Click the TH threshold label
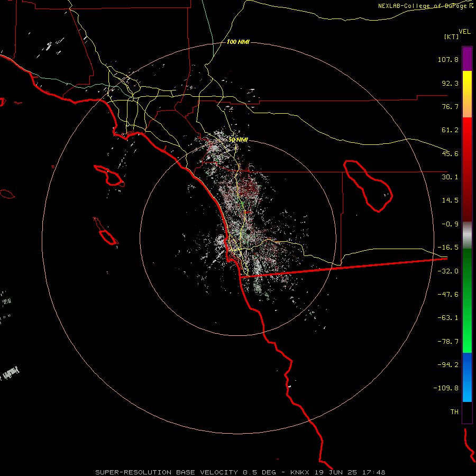The image size is (476, 476). click(454, 411)
